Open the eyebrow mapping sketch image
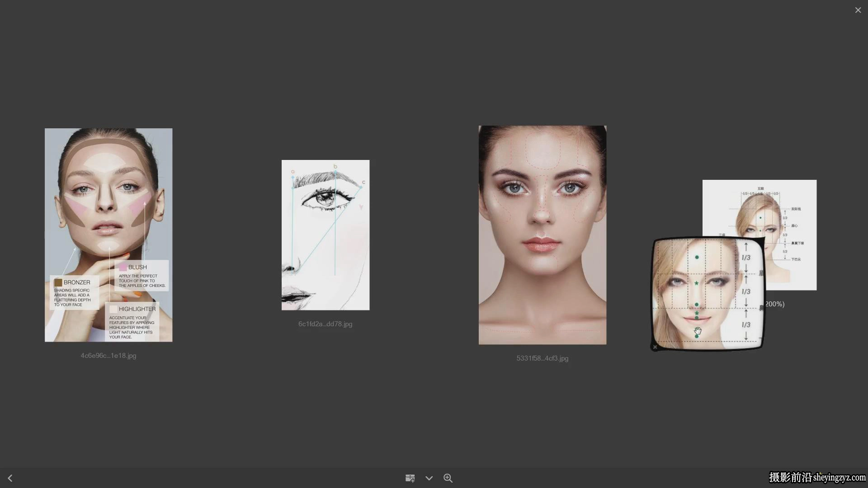868x488 pixels. [x=325, y=235]
